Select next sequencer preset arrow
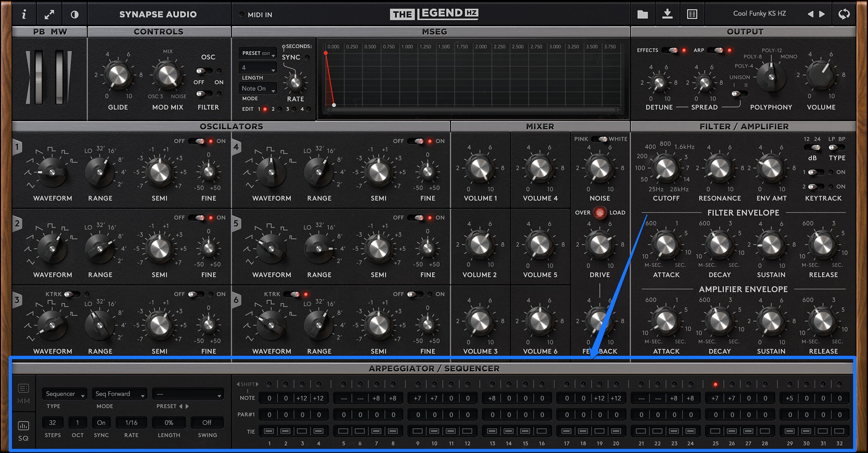The image size is (868, 453). click(x=187, y=406)
